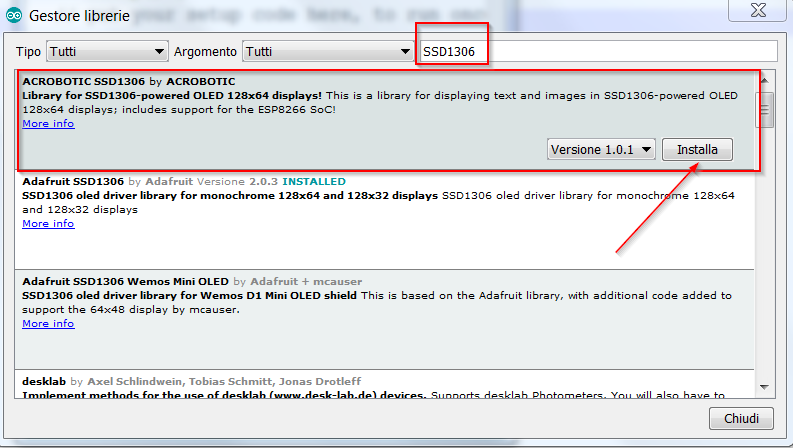Image resolution: width=793 pixels, height=448 pixels.
Task: Expand the Versione 1.0.1 dropdown
Action: [x=602, y=150]
